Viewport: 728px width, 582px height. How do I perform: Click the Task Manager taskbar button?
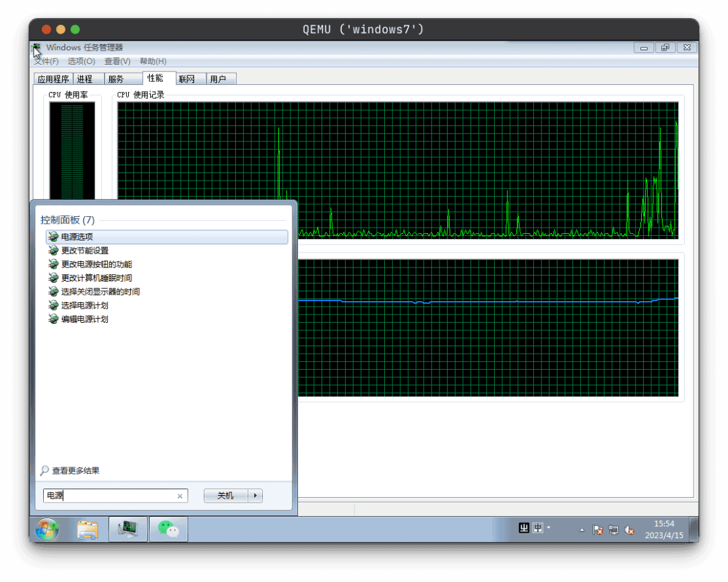click(x=128, y=529)
